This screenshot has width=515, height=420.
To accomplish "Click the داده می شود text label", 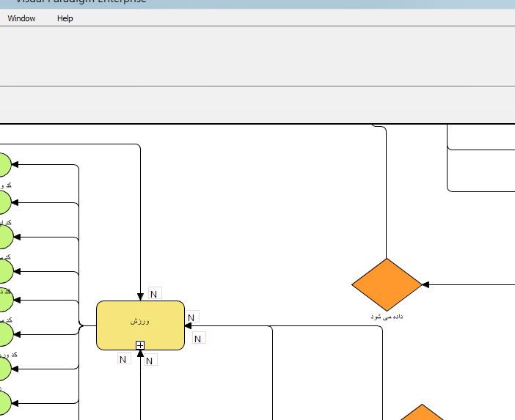I will [387, 317].
